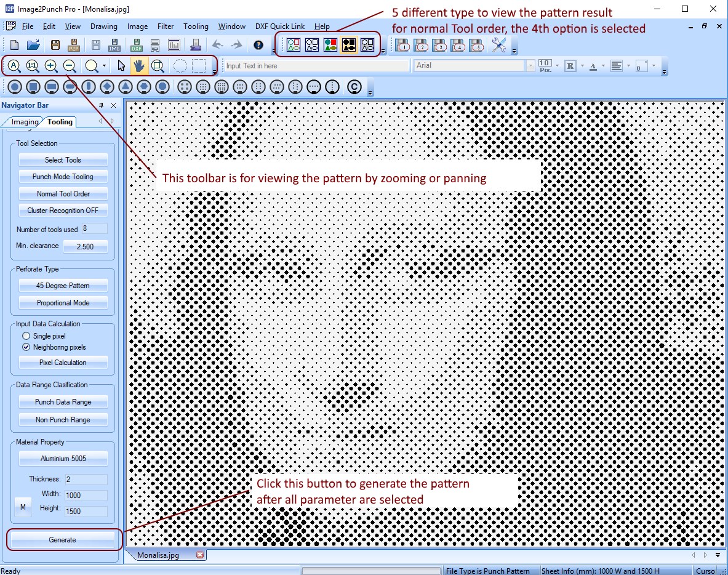This screenshot has width=728, height=575.
Task: Open the R text style dropdown arrow
Action: pos(582,66)
